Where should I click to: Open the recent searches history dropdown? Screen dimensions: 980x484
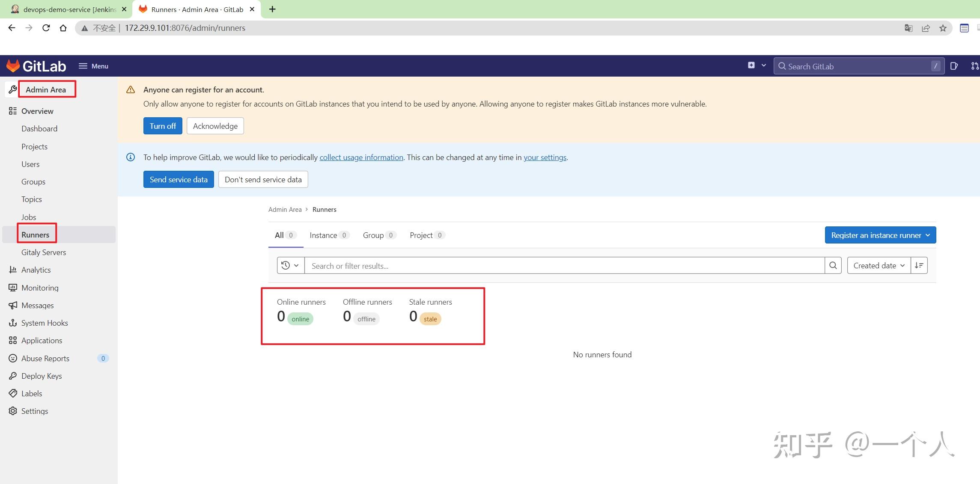click(x=290, y=265)
